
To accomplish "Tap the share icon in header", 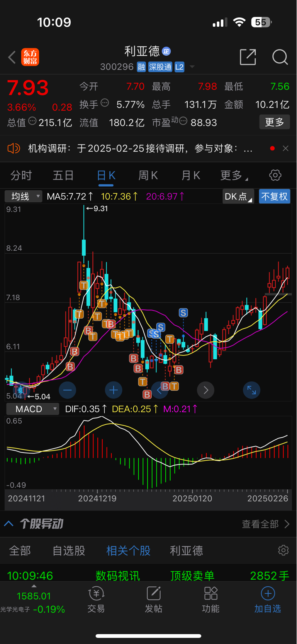I will point(248,57).
